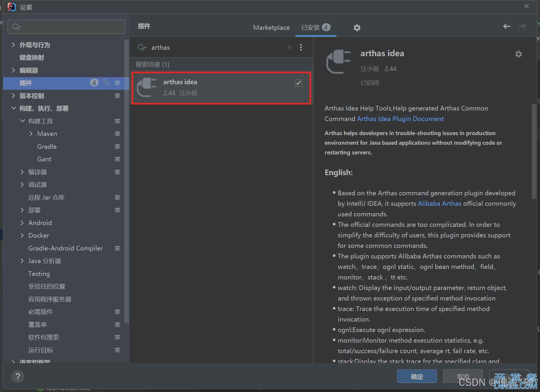Click the settings tree vertical scrollbar

[126, 181]
